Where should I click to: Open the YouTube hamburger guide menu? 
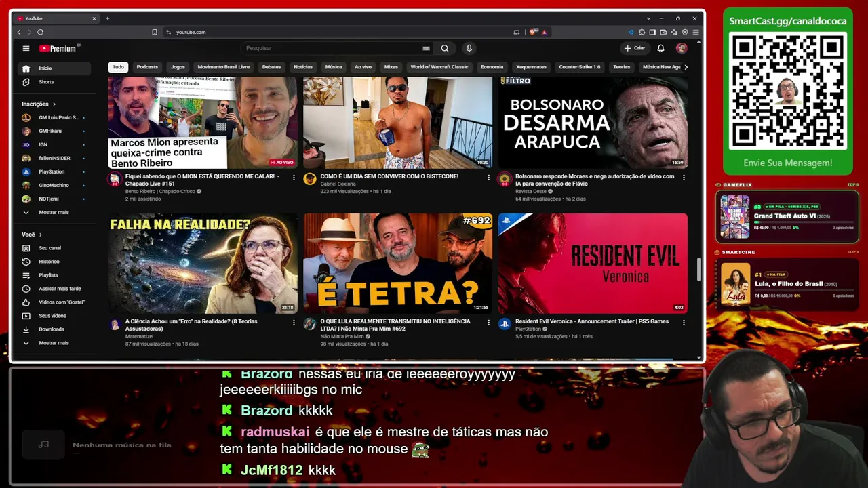coord(26,48)
